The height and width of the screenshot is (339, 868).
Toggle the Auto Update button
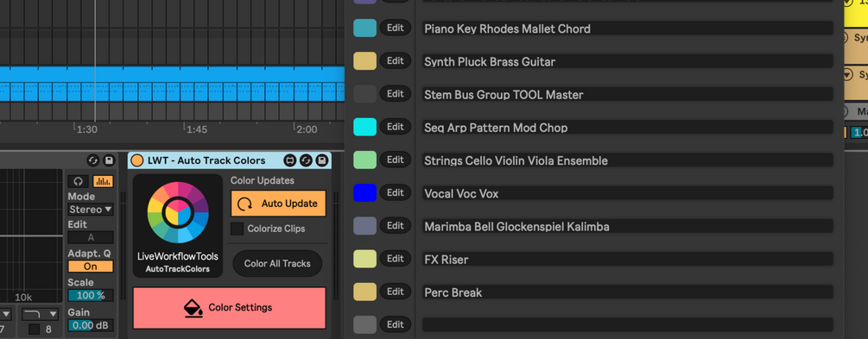[278, 204]
